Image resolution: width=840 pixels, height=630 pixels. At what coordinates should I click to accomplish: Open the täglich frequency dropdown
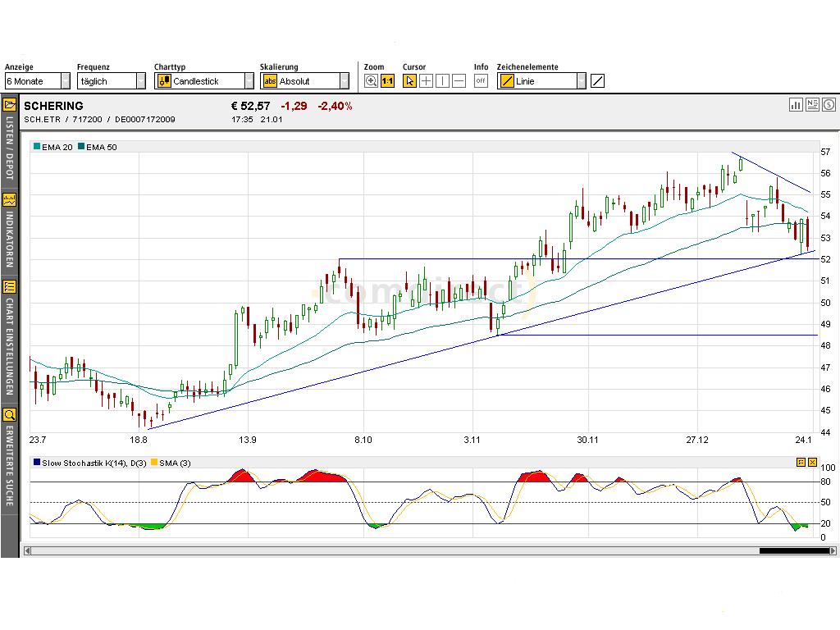click(142, 80)
